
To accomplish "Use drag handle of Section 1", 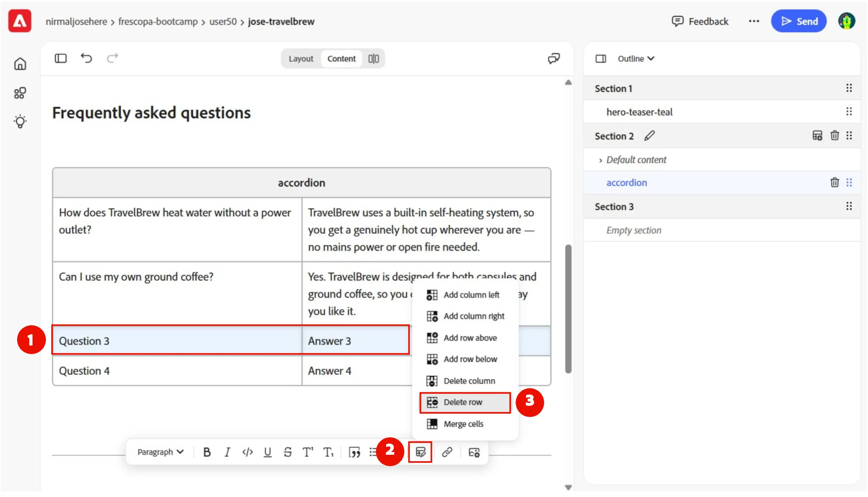I will click(849, 88).
